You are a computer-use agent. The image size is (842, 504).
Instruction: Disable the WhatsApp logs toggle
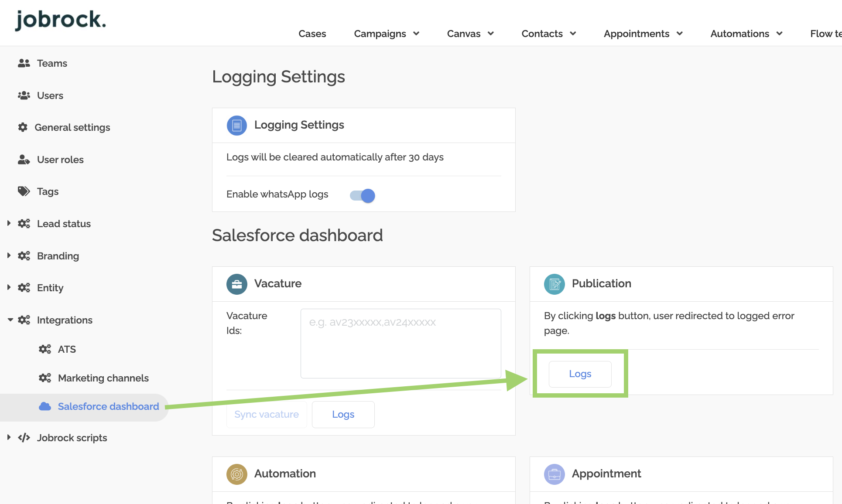pyautogui.click(x=363, y=196)
